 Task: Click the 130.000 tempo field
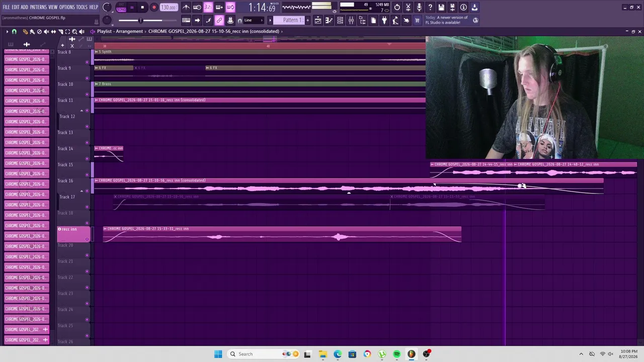(169, 8)
